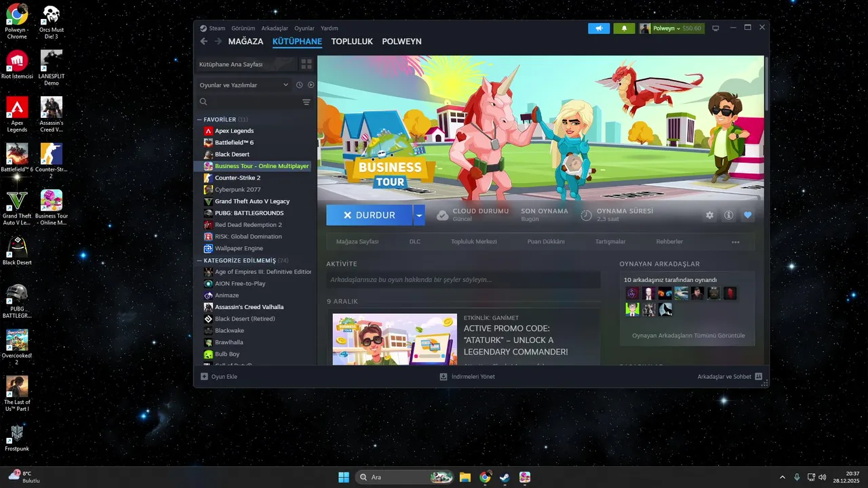
Task: Click Steam icon in the taskbar
Action: [x=505, y=477]
